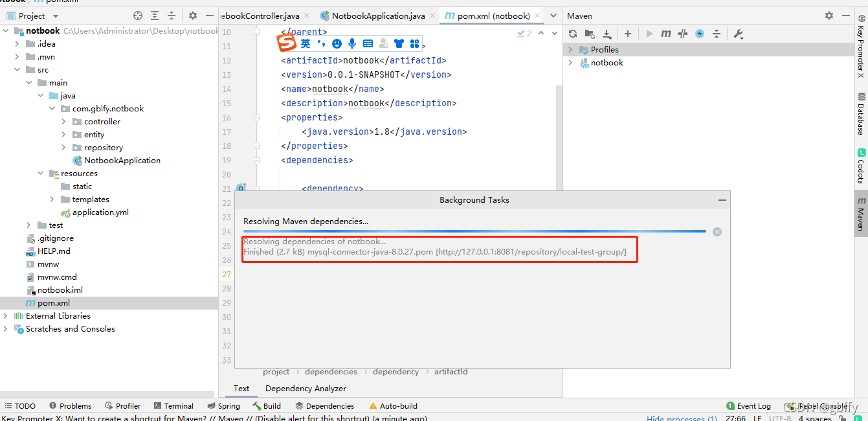868x421 pixels.
Task: Collapse all in Project panel
Action: [172, 16]
